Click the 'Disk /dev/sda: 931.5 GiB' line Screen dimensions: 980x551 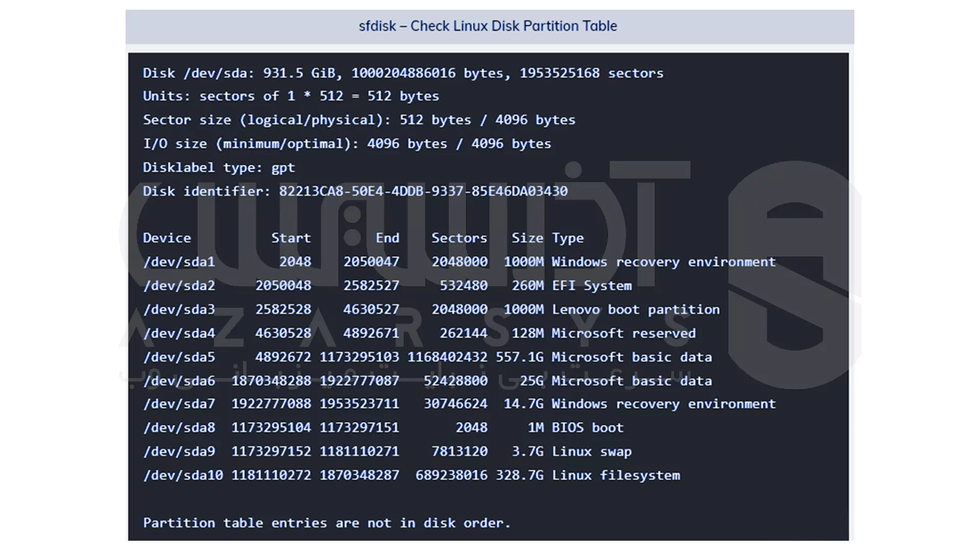pos(403,73)
